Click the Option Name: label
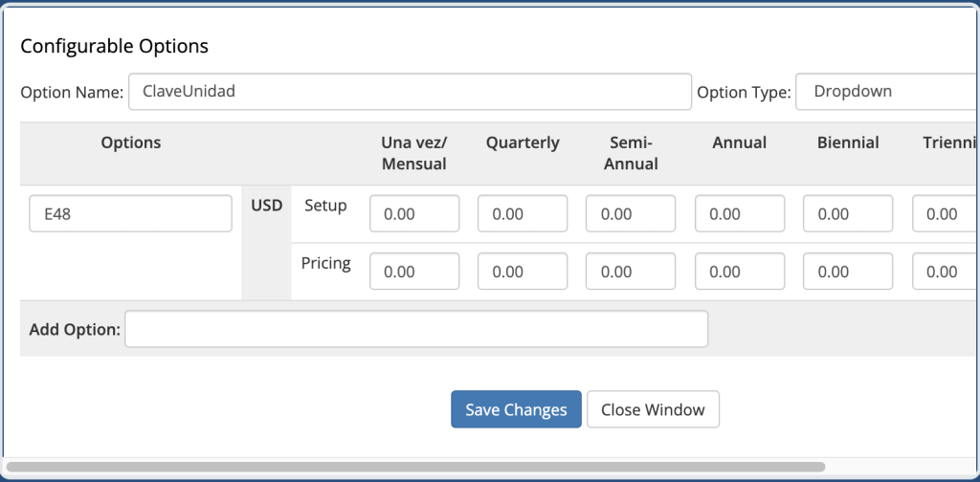This screenshot has width=980, height=482. tap(72, 93)
